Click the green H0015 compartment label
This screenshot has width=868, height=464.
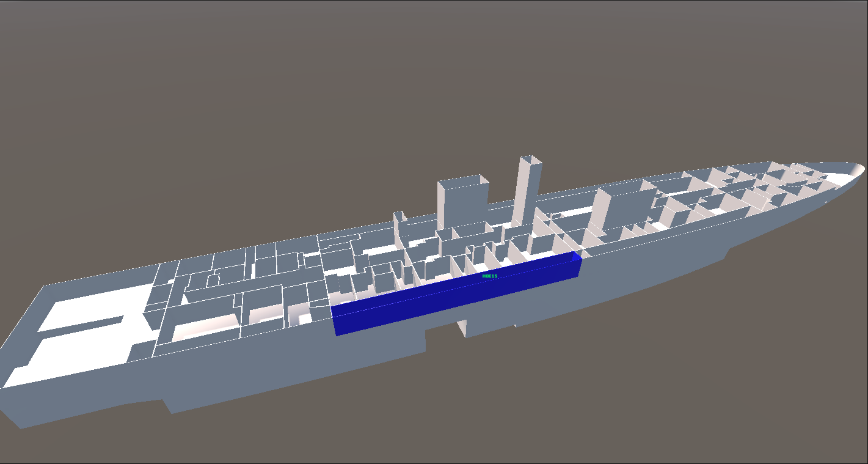pos(489,276)
